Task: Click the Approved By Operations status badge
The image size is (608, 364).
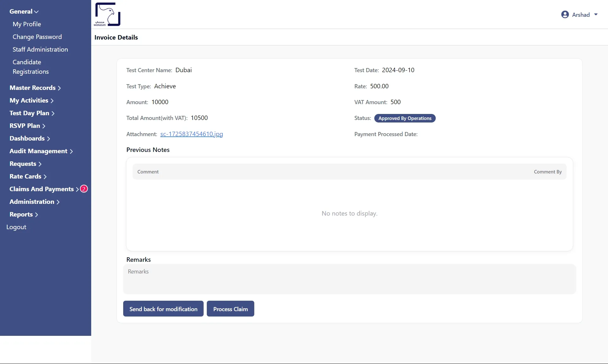Action: [405, 118]
